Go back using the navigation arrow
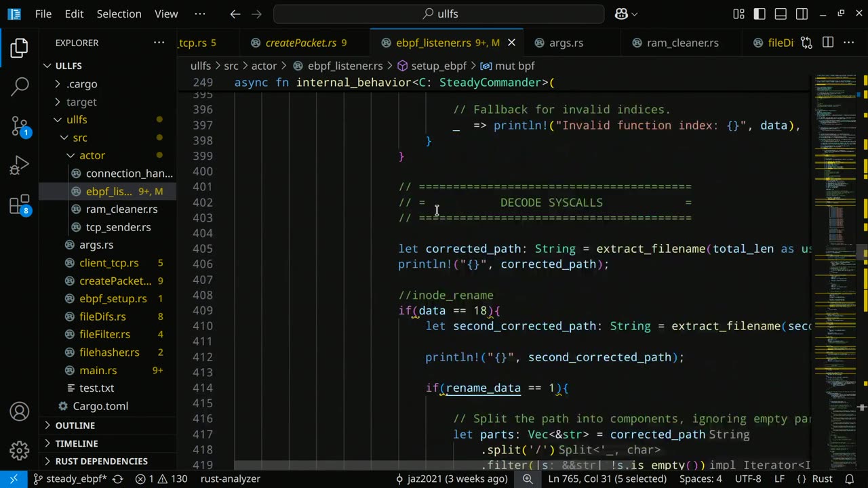Viewport: 868px width, 488px height. pyautogui.click(x=235, y=14)
